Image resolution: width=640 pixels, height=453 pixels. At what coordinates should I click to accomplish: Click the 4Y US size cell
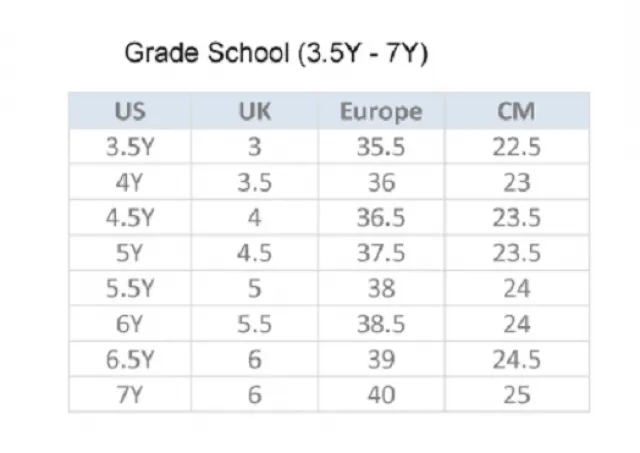130,182
